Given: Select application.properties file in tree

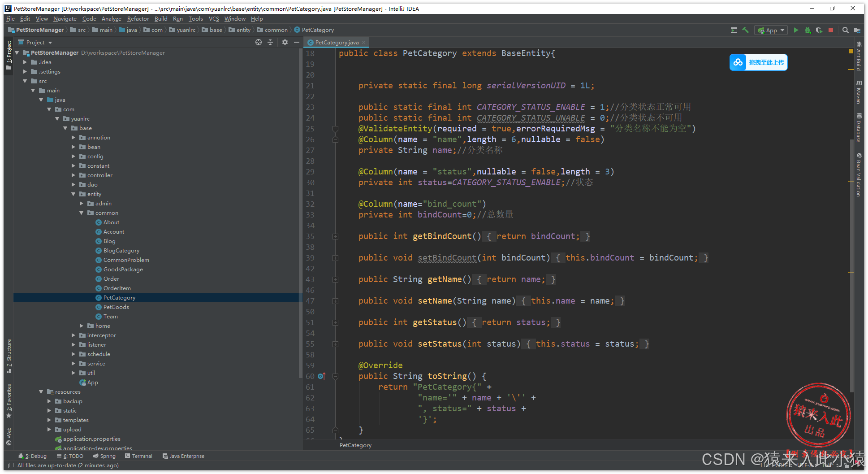Looking at the screenshot, I should coord(91,439).
